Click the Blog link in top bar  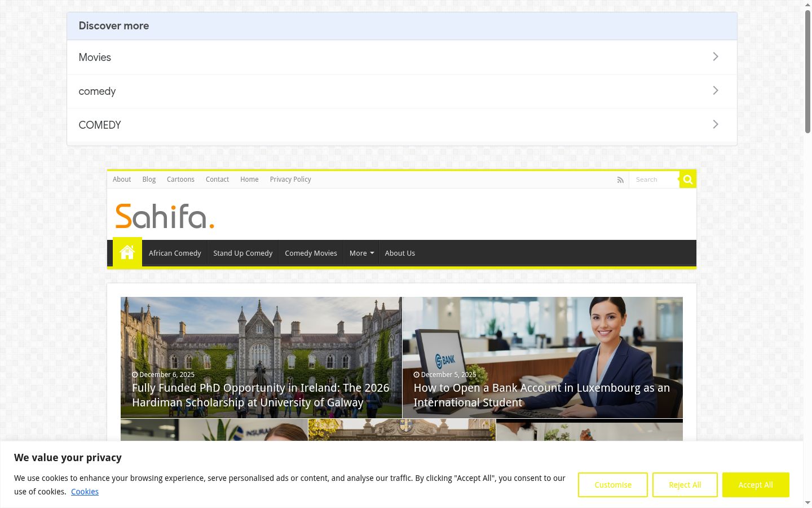(x=149, y=179)
